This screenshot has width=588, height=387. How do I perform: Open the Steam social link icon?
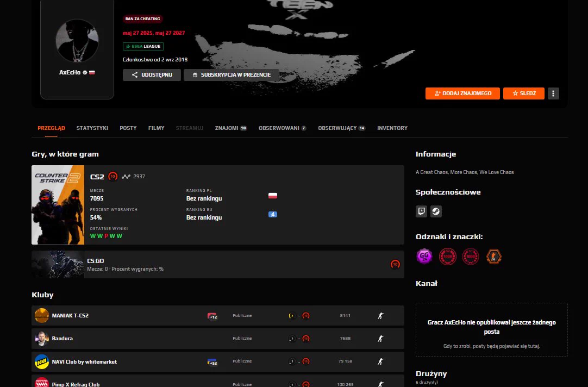click(x=436, y=211)
